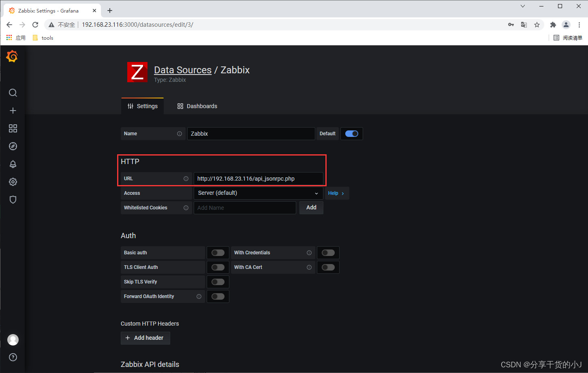Reload the page with refresh icon

35,25
